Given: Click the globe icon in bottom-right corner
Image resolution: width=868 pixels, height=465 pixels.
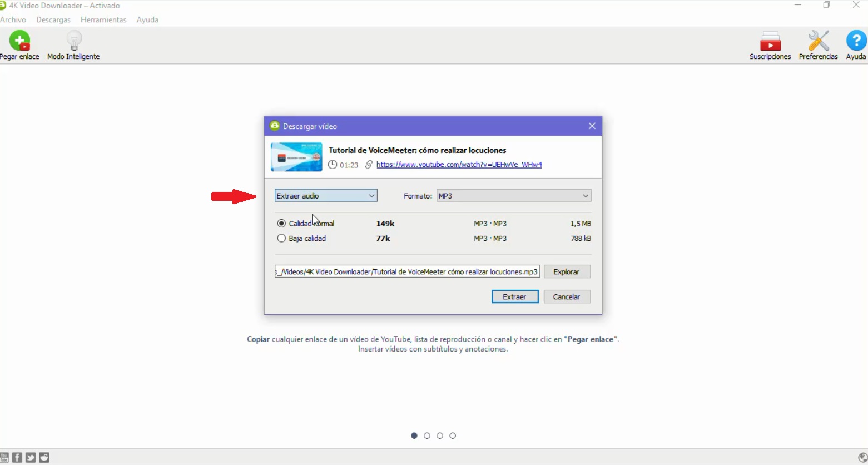Looking at the screenshot, I should pyautogui.click(x=862, y=457).
